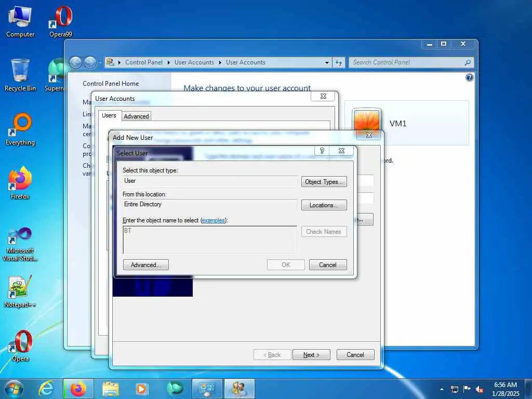Image resolution: width=532 pixels, height=399 pixels.
Task: Click the Show desktop strip
Action: click(x=529, y=389)
